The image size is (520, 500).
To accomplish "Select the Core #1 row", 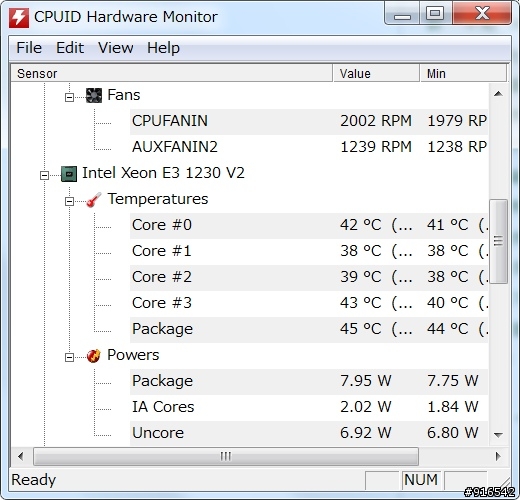I will 309,251.
